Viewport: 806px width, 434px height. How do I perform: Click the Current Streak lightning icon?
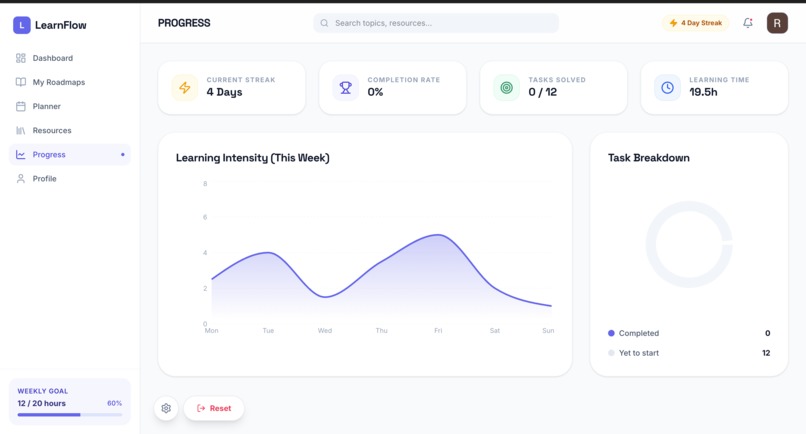pos(185,87)
